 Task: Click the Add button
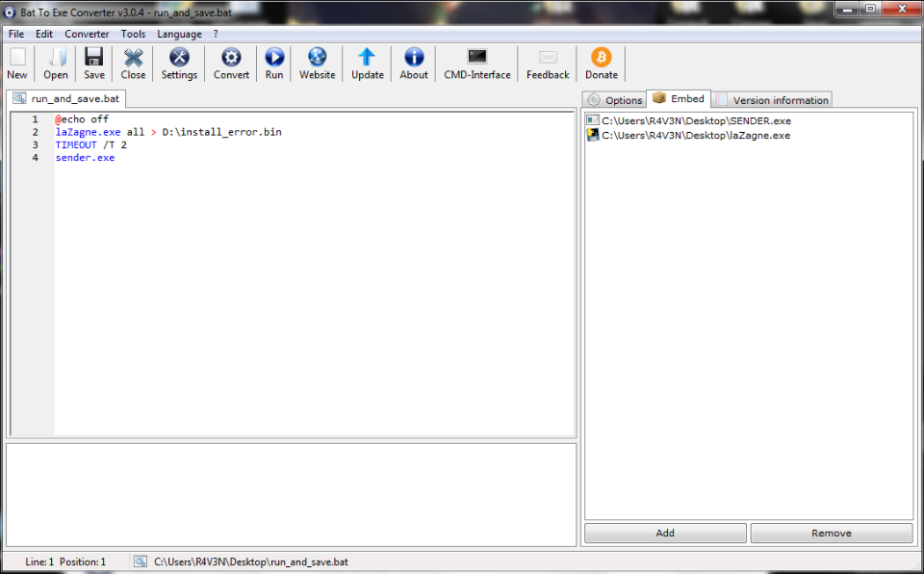pos(665,533)
